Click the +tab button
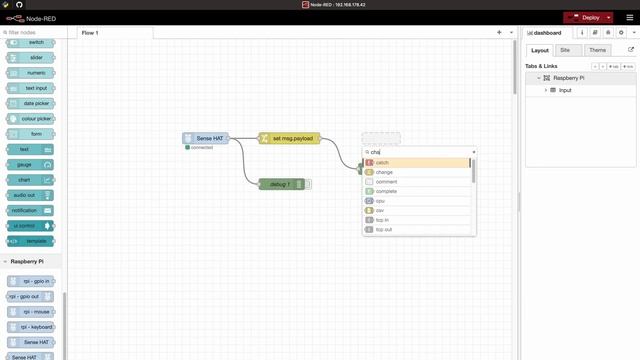Image resolution: width=640 pixels, height=360 pixels. click(x=613, y=66)
